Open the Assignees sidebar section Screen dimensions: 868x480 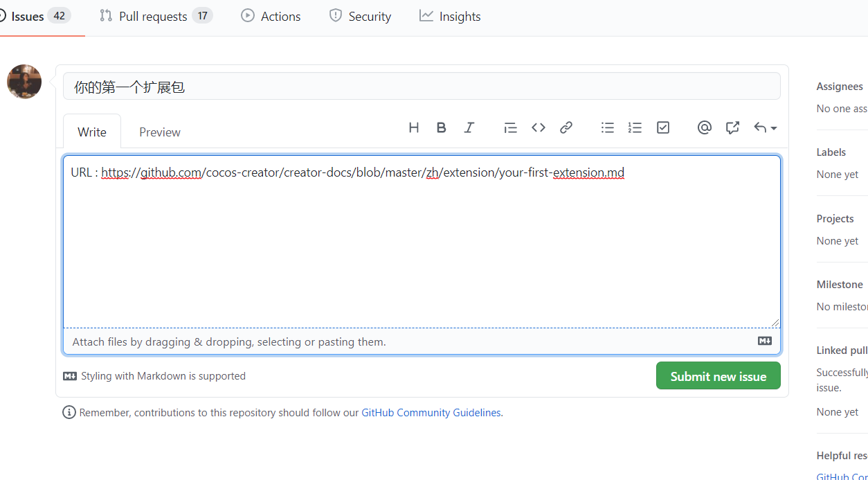(x=840, y=87)
